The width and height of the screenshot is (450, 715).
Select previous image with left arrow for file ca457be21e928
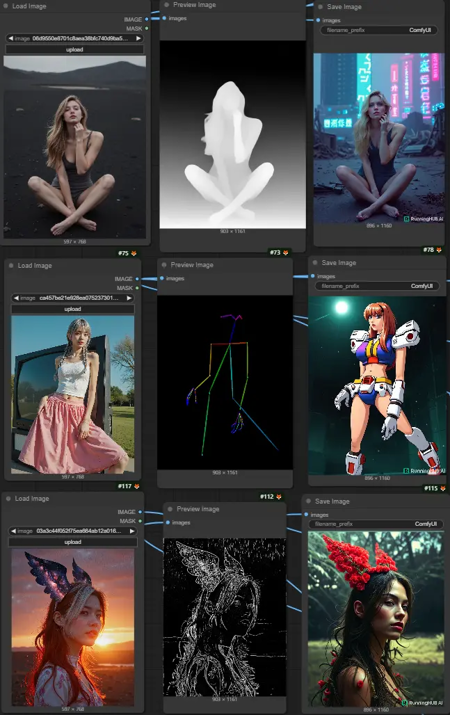point(16,298)
